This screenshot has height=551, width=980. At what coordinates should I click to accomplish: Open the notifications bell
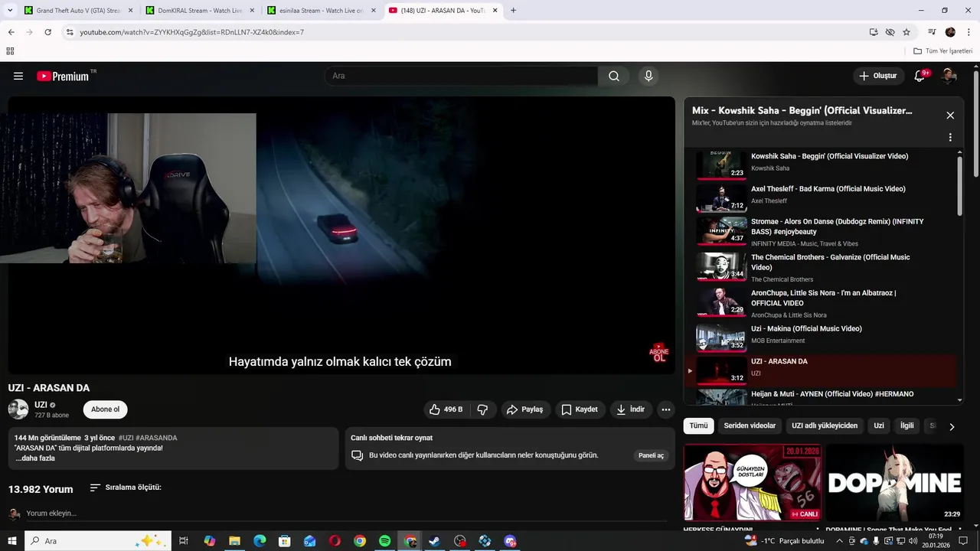(920, 76)
